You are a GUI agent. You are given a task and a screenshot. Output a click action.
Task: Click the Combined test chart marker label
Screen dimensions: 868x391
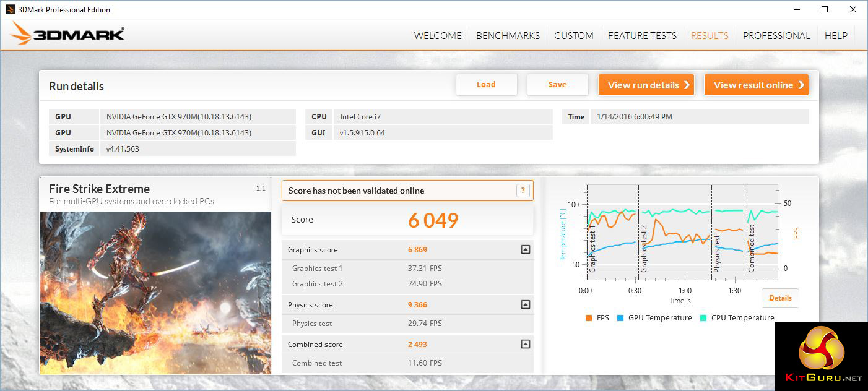[752, 249]
